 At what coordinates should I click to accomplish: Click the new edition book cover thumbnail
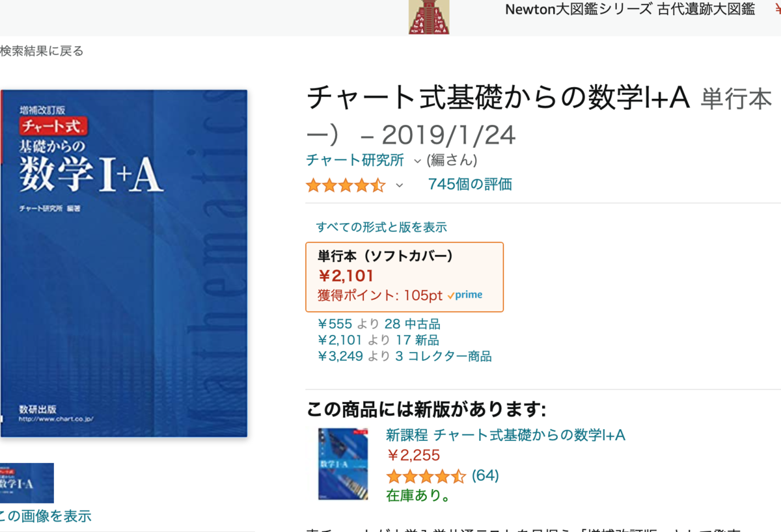tap(343, 463)
